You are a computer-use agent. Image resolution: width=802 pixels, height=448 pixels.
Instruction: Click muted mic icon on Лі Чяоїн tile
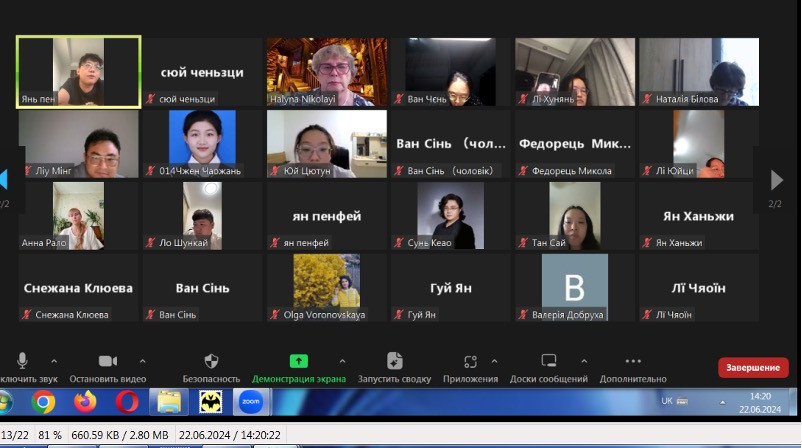click(x=647, y=315)
